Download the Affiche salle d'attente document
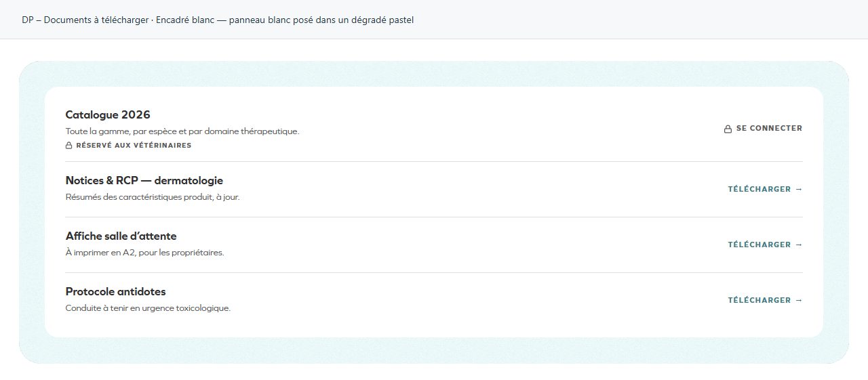 [765, 245]
